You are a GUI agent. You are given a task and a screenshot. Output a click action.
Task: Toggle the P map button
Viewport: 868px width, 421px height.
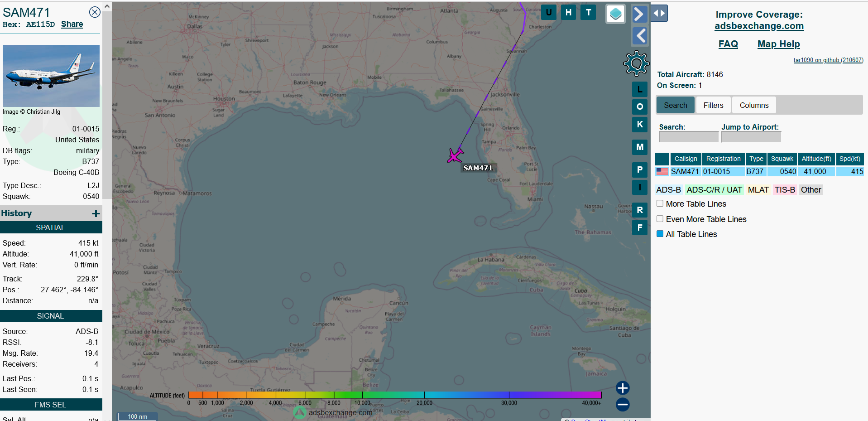(640, 169)
